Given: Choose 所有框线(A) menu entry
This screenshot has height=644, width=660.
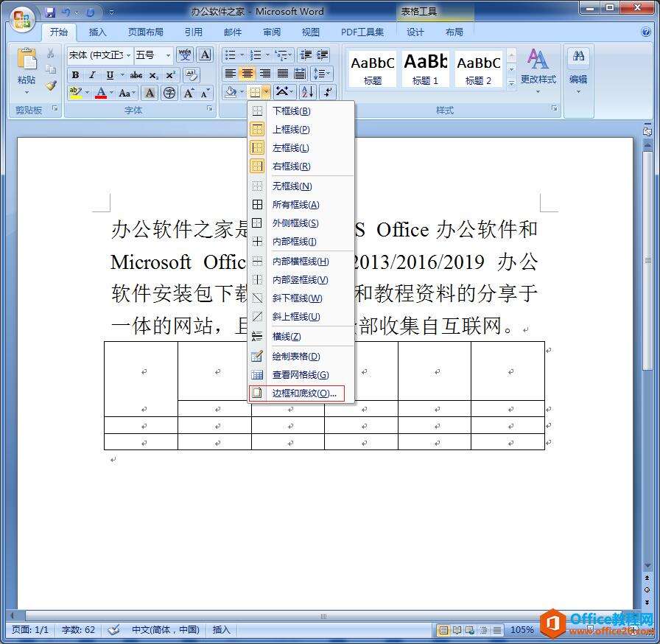Looking at the screenshot, I should coord(301,205).
